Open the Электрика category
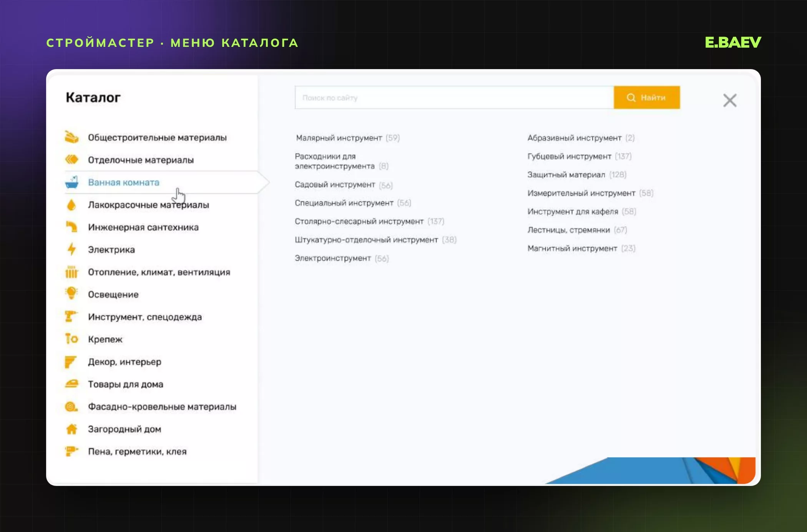The height and width of the screenshot is (532, 807). pos(111,250)
